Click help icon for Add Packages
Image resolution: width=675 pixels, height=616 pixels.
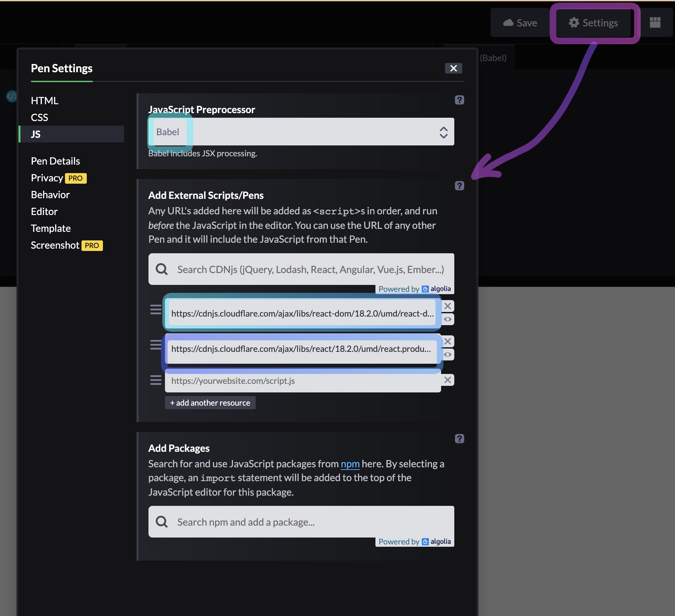click(459, 438)
